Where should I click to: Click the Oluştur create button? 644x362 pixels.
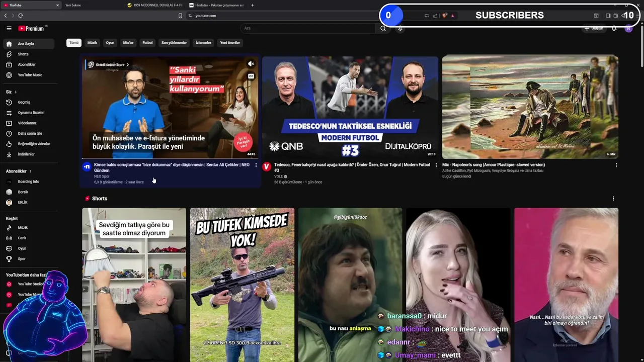(x=594, y=29)
